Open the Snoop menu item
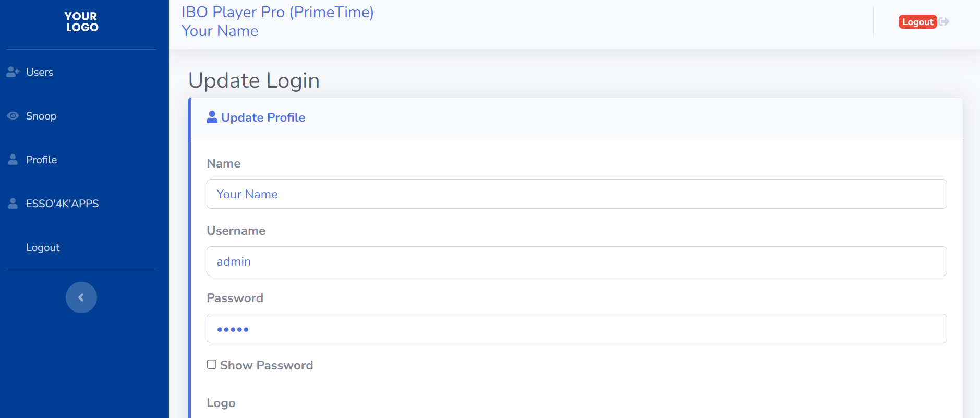Image resolution: width=980 pixels, height=418 pixels. click(41, 116)
